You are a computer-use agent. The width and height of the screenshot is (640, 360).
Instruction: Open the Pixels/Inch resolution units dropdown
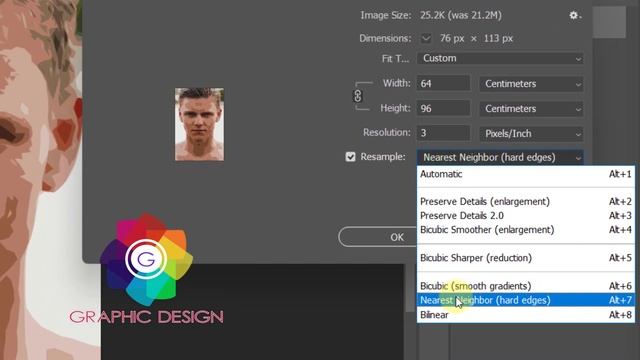531,134
